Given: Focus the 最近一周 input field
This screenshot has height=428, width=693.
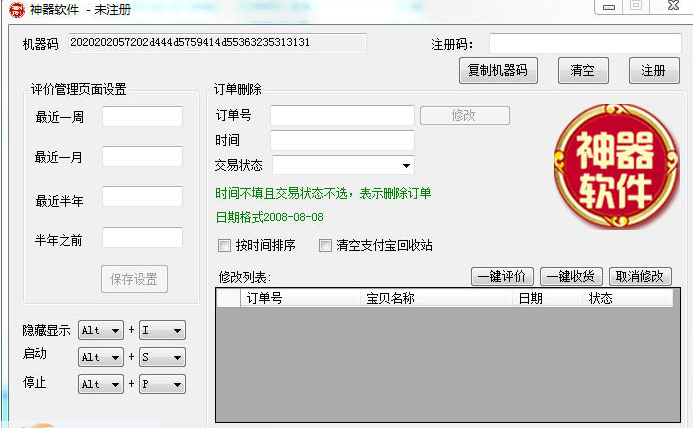Looking at the screenshot, I should [x=142, y=117].
